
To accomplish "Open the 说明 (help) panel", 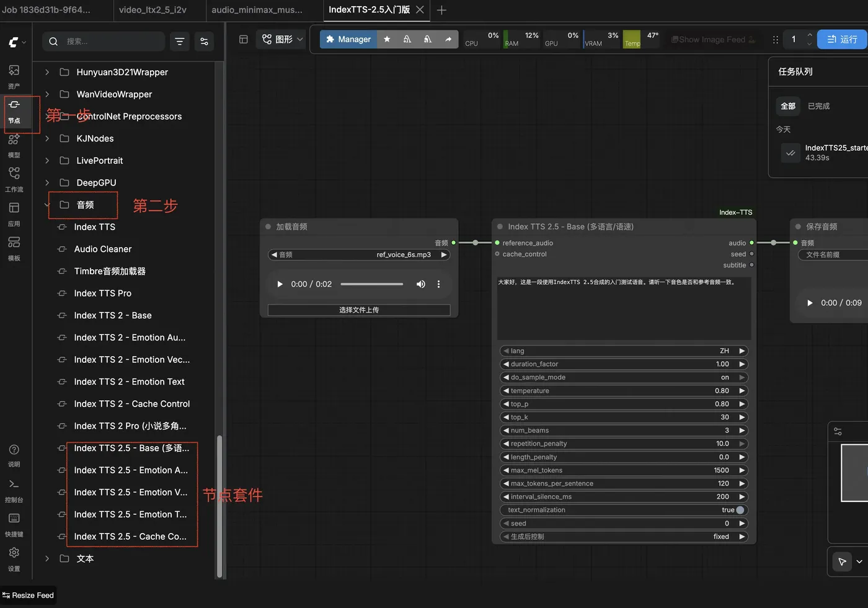I will 14,455.
